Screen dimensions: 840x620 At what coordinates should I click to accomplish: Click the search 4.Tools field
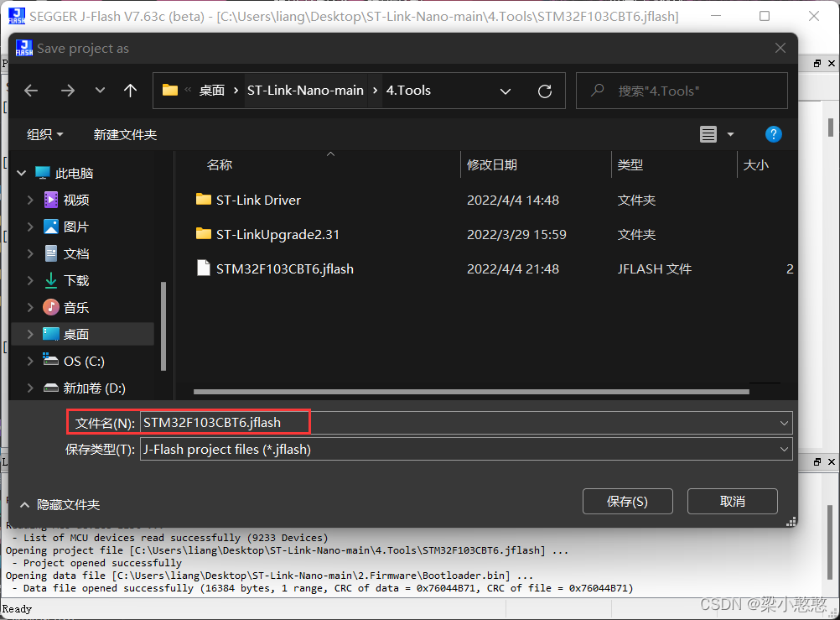tap(682, 91)
